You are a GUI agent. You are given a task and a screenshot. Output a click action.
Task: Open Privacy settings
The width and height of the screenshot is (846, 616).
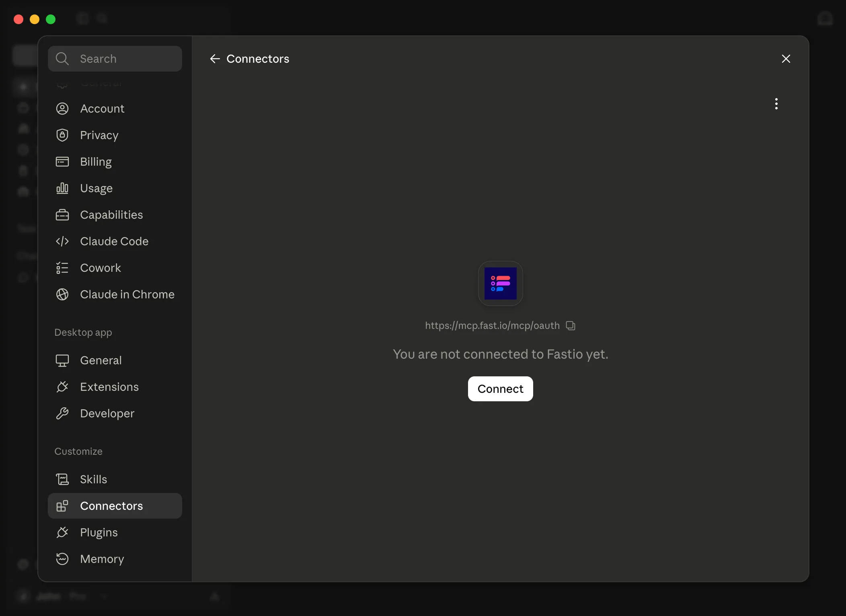coord(115,135)
